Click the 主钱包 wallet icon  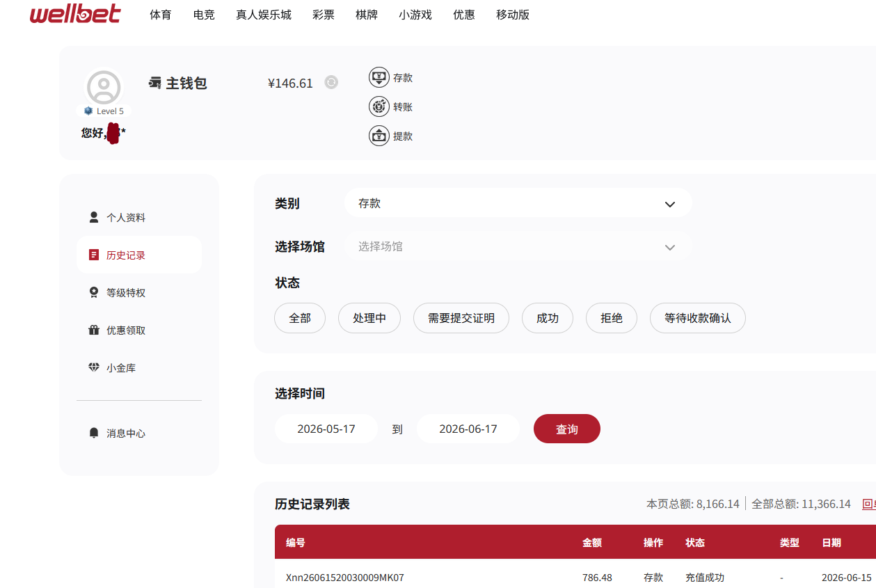tap(155, 84)
